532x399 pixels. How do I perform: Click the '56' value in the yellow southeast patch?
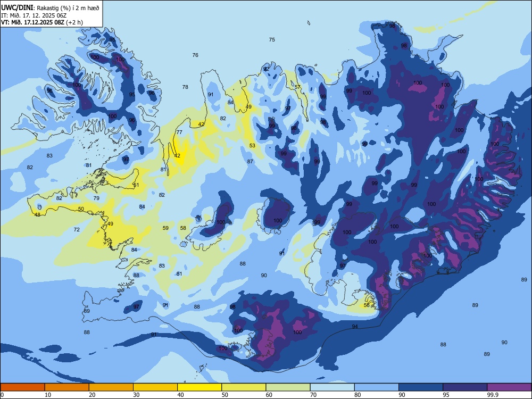coord(367,305)
